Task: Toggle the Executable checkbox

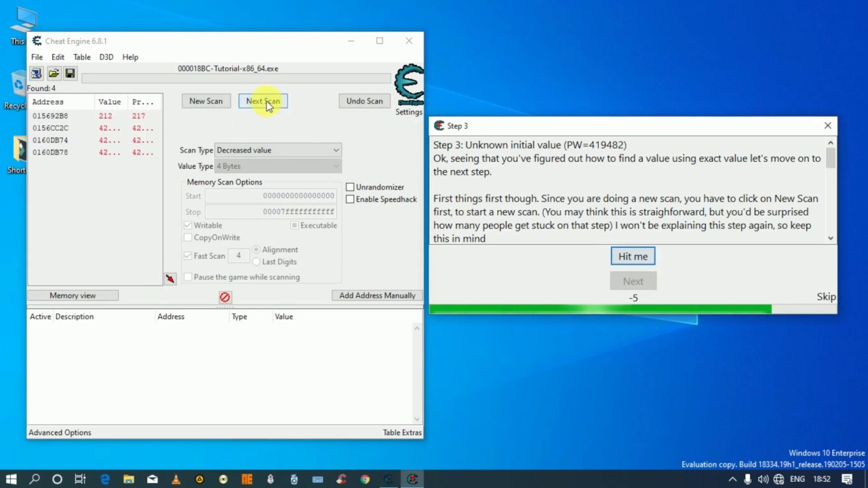Action: click(x=294, y=225)
